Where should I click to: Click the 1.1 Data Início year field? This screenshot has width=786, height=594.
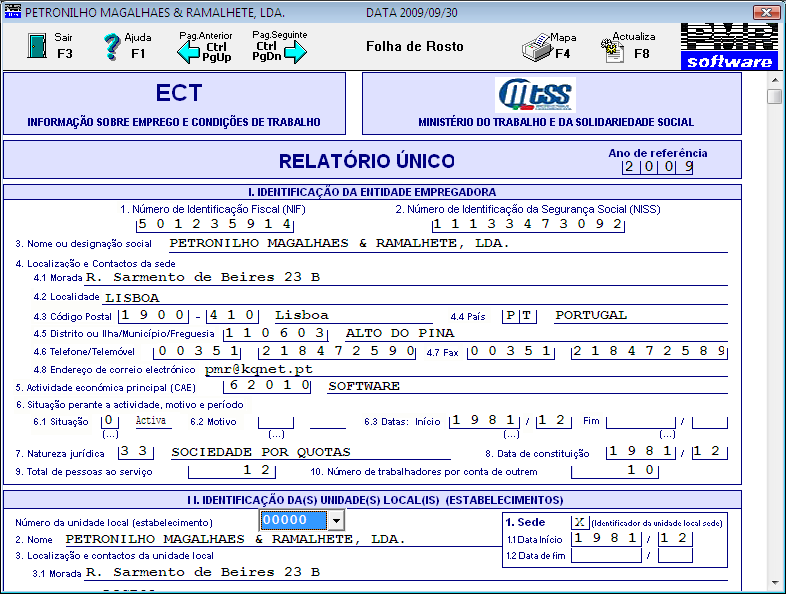pos(607,538)
